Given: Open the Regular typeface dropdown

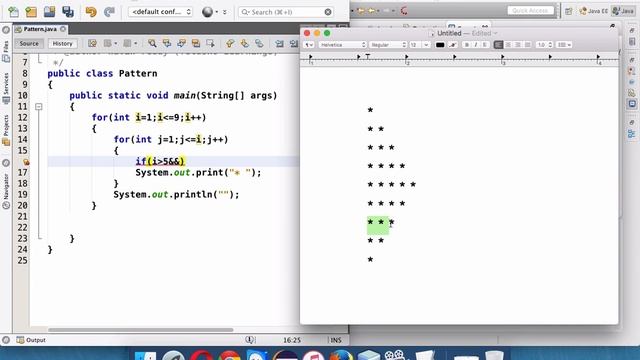Looking at the screenshot, I should (x=388, y=44).
